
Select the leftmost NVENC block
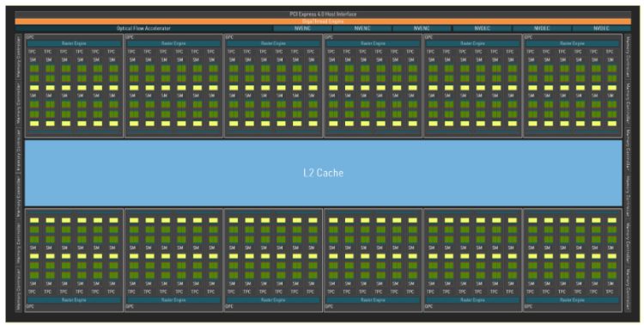[x=302, y=28]
